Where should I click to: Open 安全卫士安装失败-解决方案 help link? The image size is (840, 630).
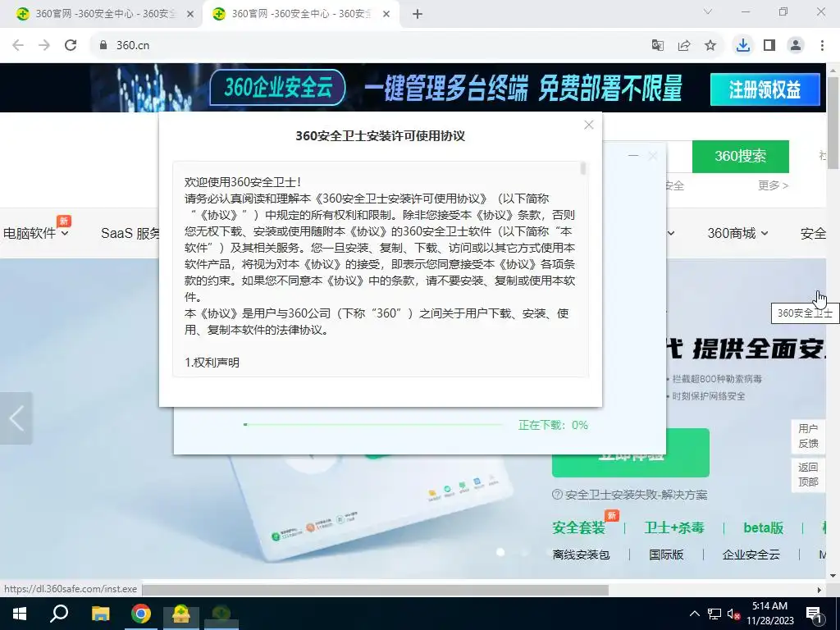[636, 495]
